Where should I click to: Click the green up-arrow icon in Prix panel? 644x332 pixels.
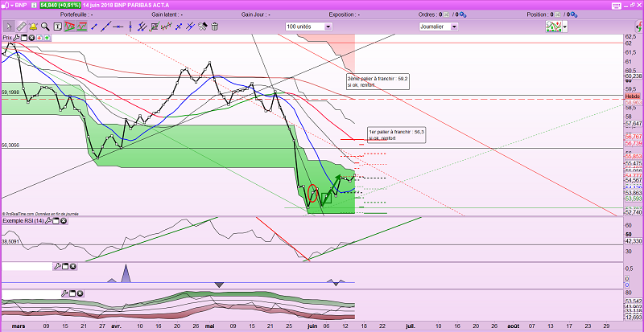click(x=47, y=38)
